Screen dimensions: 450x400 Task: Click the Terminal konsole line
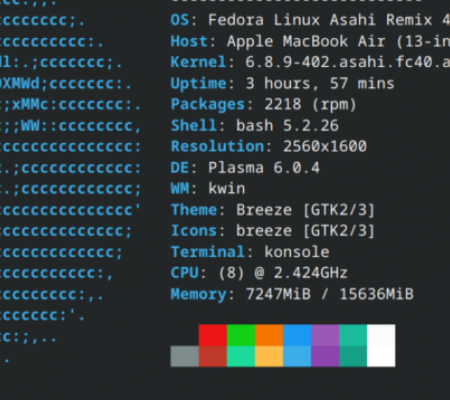point(250,252)
